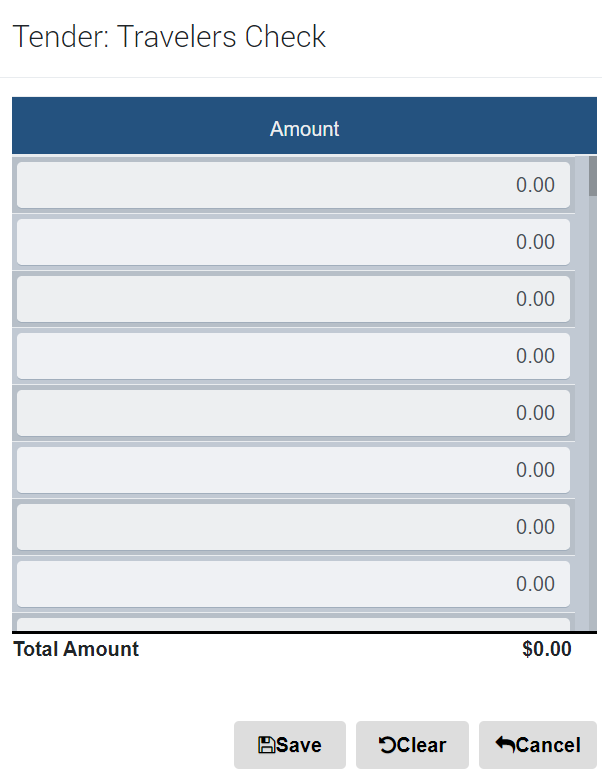The height and width of the screenshot is (778, 602).
Task: Click the floppy disk icon on Save
Action: tap(266, 745)
